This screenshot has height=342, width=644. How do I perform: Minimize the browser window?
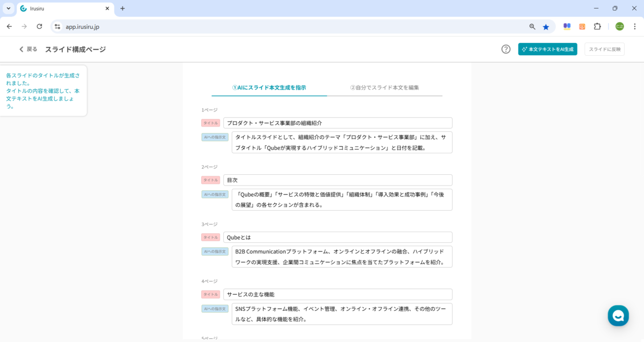596,9
